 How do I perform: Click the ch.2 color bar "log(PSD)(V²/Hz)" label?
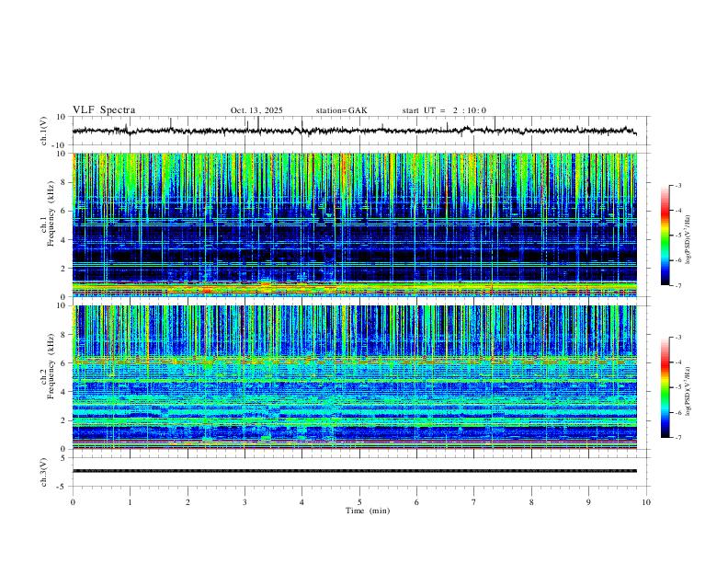coord(688,391)
